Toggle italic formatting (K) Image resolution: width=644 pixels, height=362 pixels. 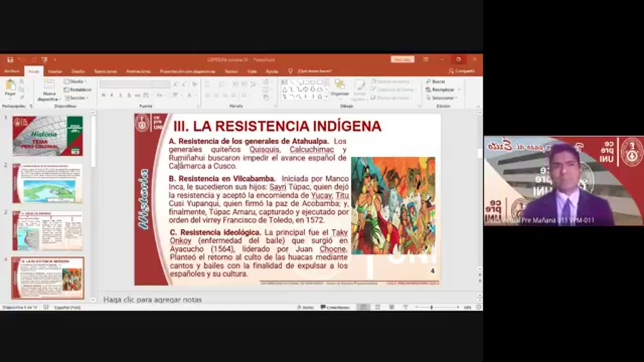[x=112, y=95]
